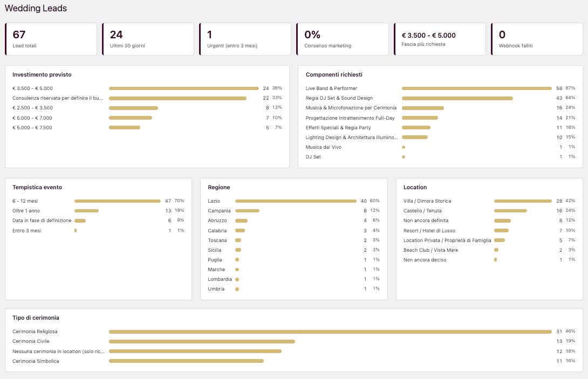This screenshot has width=588, height=379.
Task: Click the 'Entro 3 mesi' row label
Action: pyautogui.click(x=26, y=231)
